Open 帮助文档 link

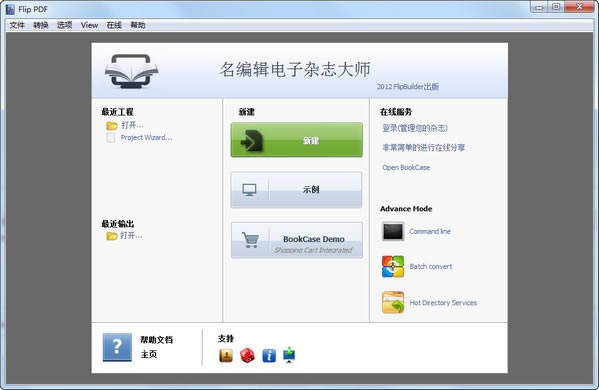coord(156,340)
